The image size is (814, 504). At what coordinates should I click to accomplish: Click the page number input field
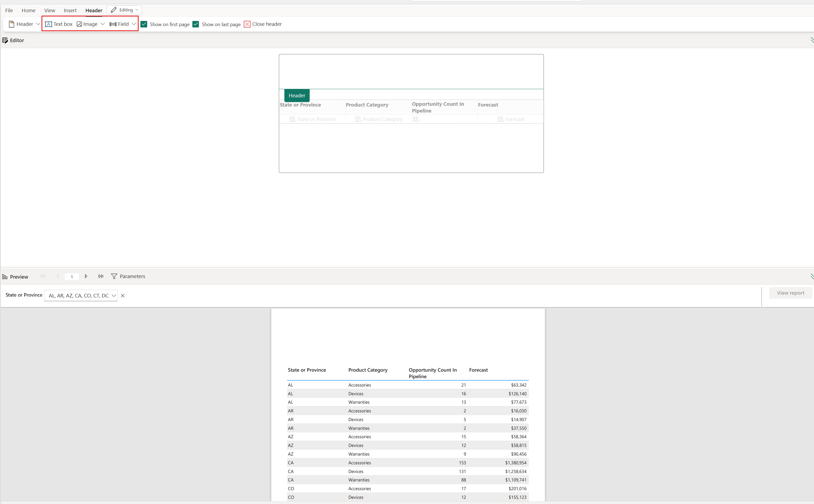[x=72, y=276]
